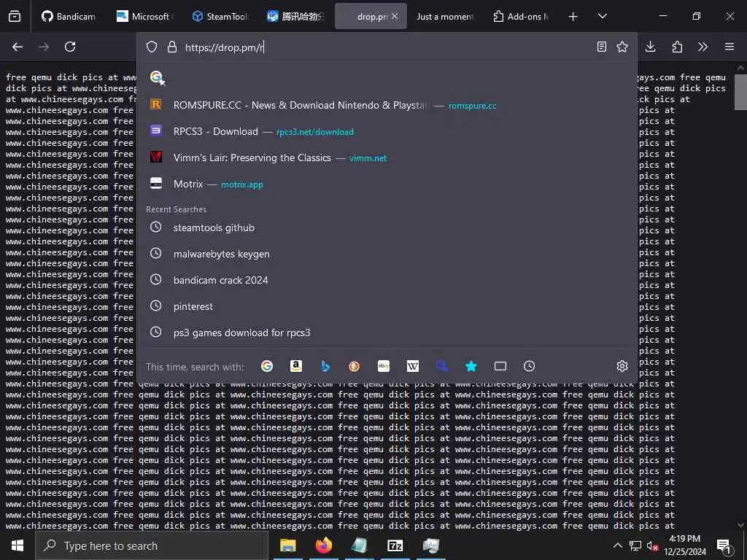Select recent search malwarebytes keygen
This screenshot has width=747, height=560.
tap(387, 254)
